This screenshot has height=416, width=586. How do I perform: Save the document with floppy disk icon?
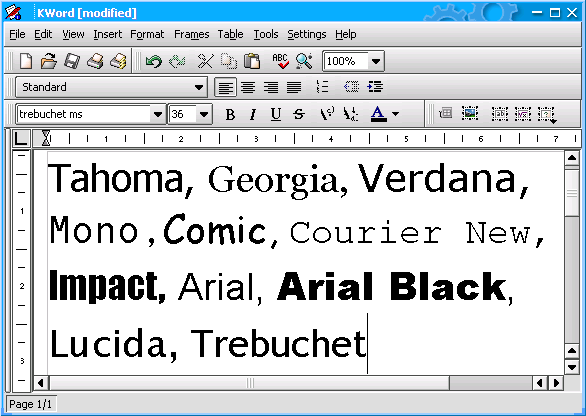[x=72, y=61]
